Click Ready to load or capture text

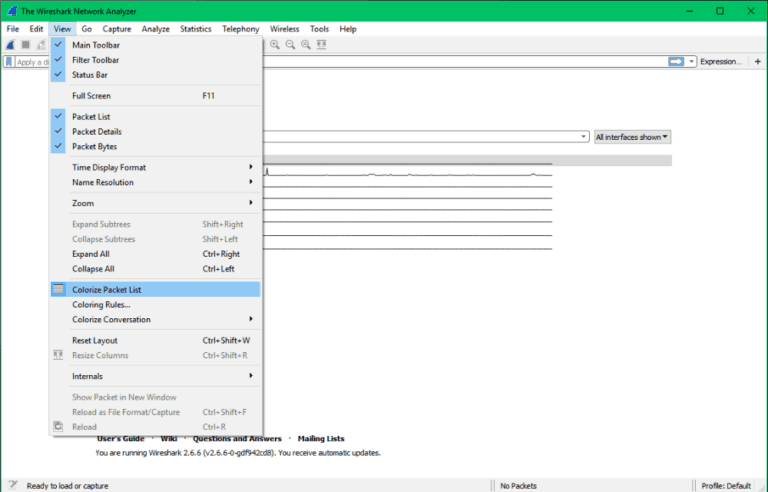(68, 486)
